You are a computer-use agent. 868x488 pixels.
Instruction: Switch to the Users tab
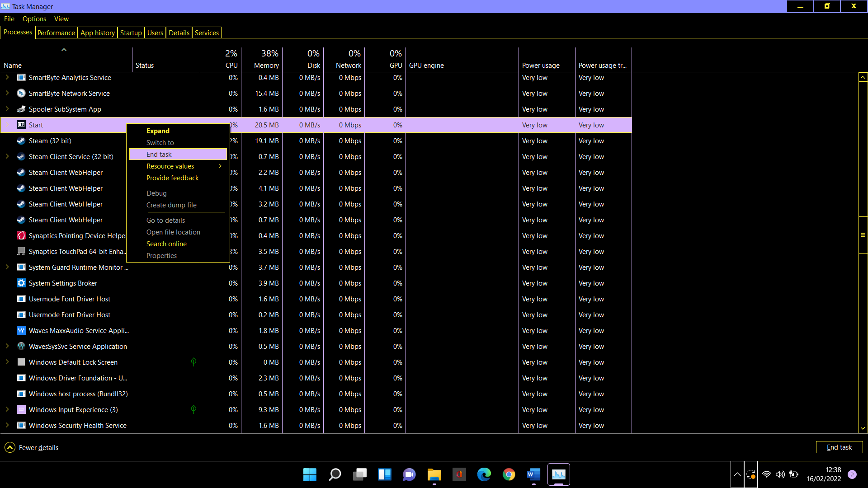point(155,33)
